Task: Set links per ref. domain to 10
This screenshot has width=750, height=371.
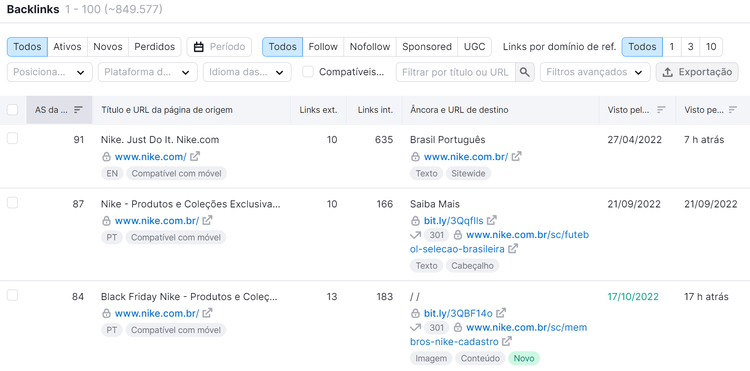Action: coord(711,47)
